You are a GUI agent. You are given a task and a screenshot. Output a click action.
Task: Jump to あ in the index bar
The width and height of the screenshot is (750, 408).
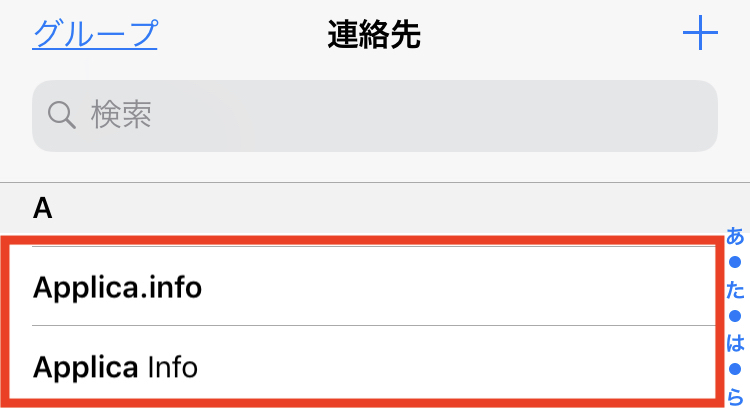pos(735,236)
